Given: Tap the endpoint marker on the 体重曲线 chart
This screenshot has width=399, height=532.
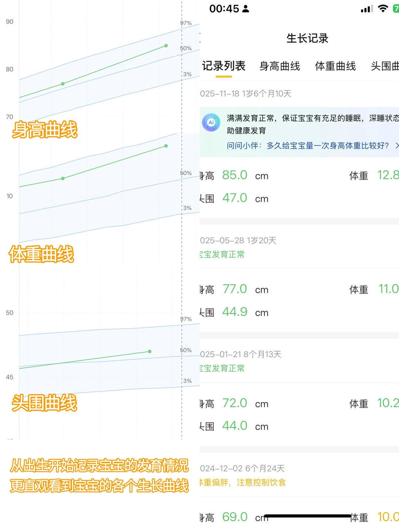Looking at the screenshot, I should 165,146.
